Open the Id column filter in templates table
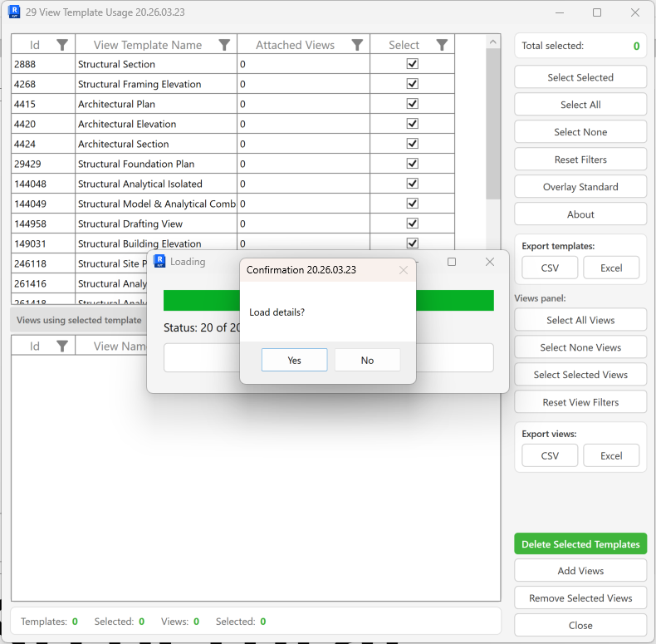This screenshot has width=656, height=644. [62, 45]
